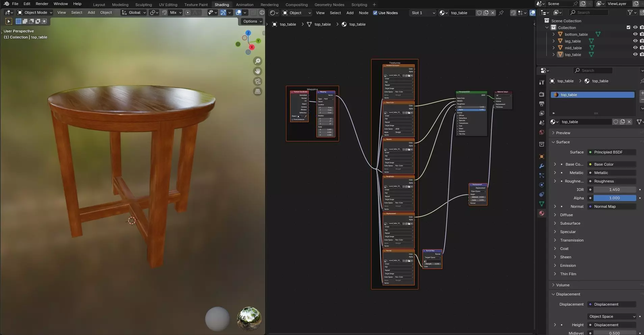
Task: Switch to the Geometry Nodes workspace tab
Action: (x=329, y=5)
